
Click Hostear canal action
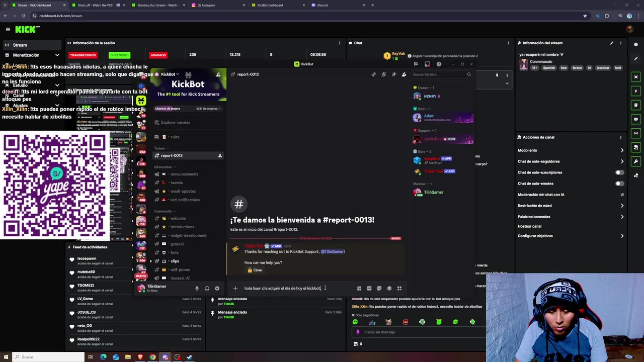[529, 226]
